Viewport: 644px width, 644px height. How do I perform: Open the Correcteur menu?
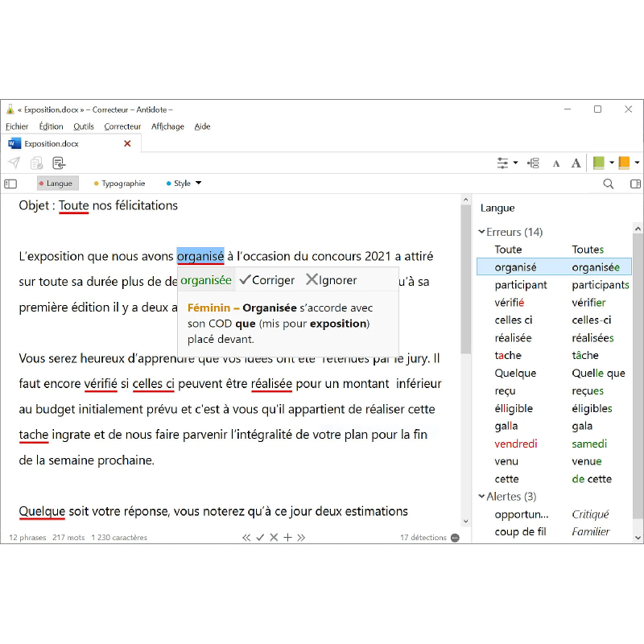(122, 126)
